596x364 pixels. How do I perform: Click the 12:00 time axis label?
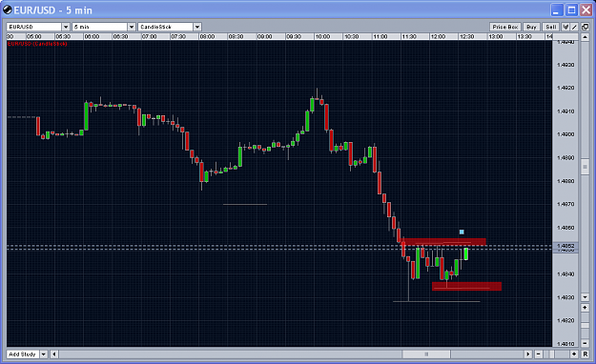[x=438, y=37]
